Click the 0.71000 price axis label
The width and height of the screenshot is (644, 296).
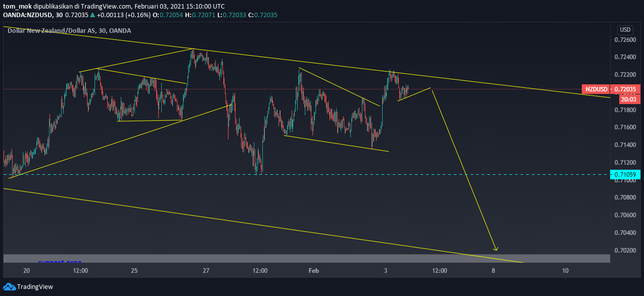625,180
